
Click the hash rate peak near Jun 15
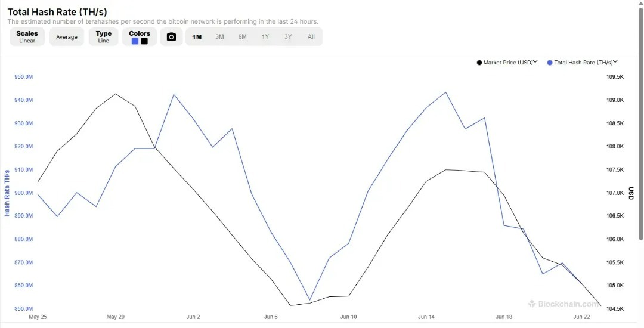tap(445, 92)
